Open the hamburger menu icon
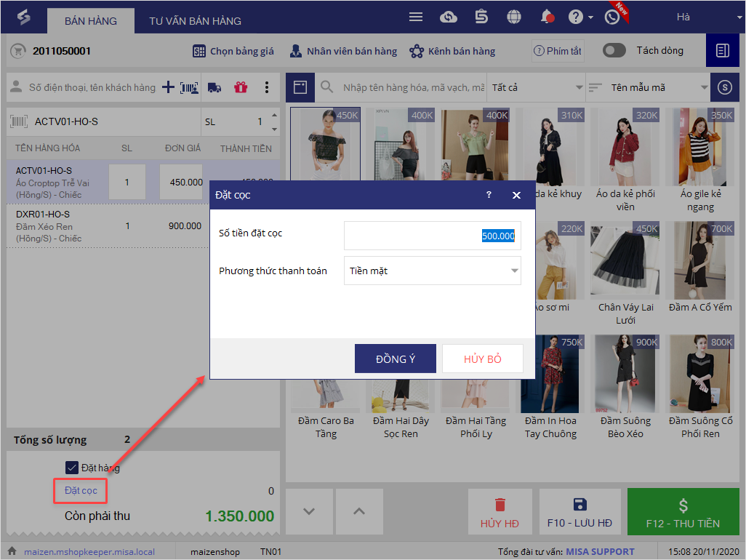The height and width of the screenshot is (560, 746). 416,17
